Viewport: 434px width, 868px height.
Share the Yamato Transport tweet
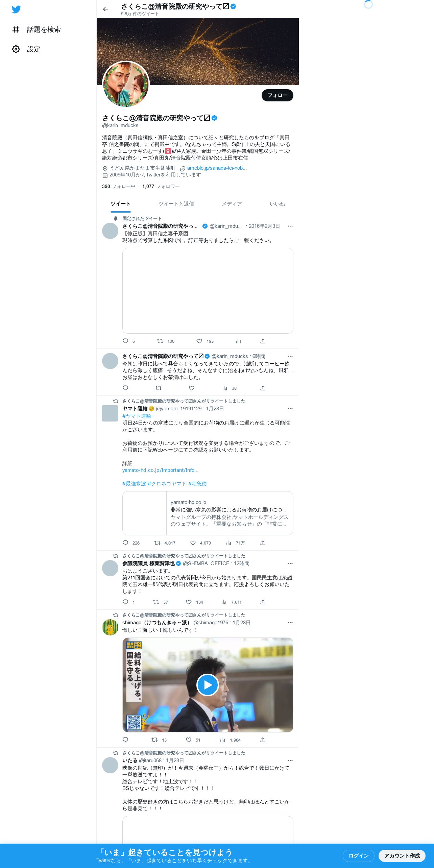263,543
